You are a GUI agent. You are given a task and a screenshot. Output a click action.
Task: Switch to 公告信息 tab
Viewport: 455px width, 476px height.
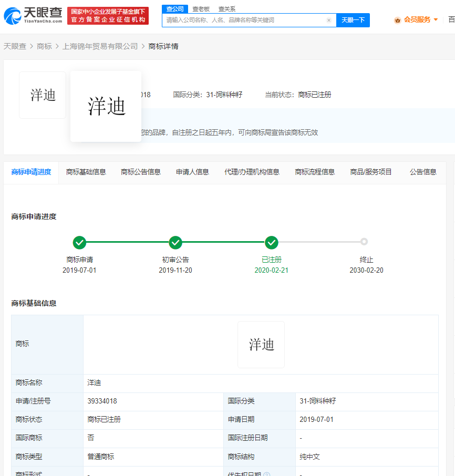[x=423, y=172]
